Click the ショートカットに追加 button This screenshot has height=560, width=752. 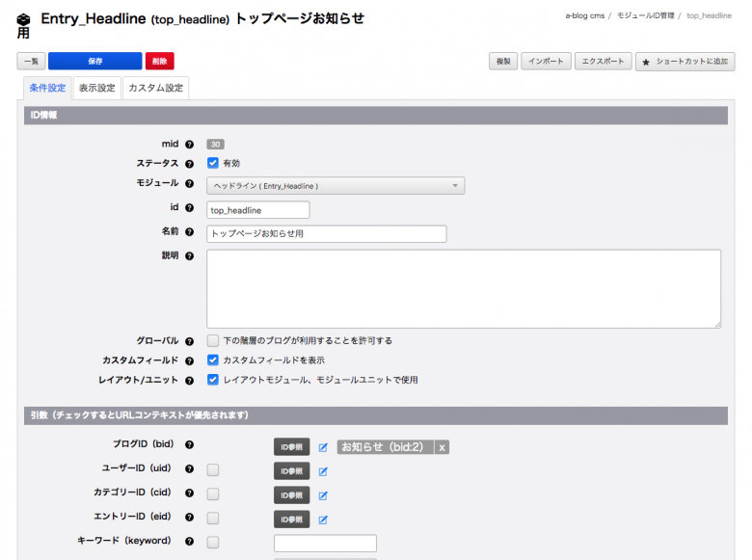685,62
